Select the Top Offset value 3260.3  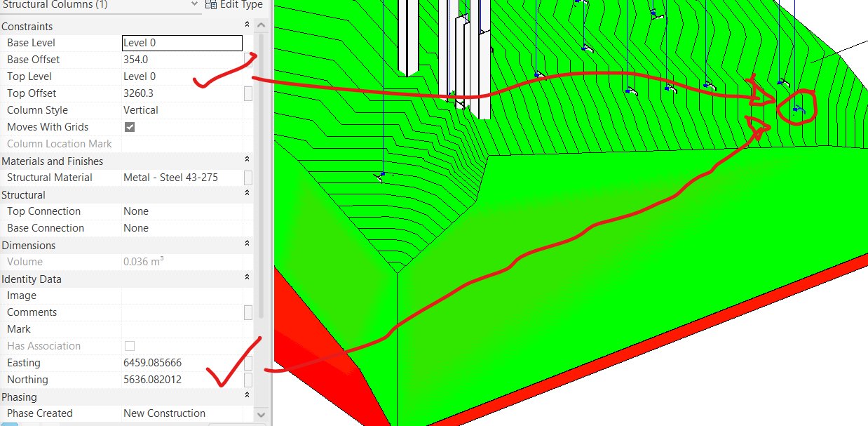(138, 93)
